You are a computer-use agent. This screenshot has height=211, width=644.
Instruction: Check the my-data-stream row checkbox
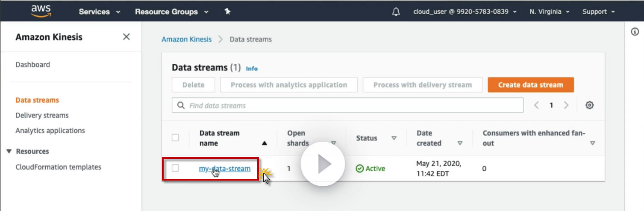(x=175, y=168)
